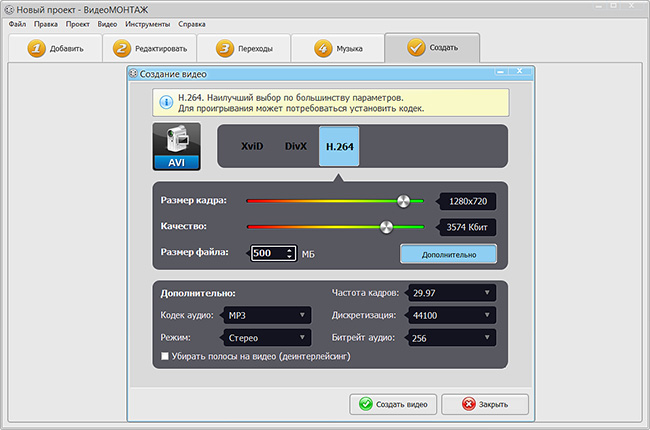Screen dimensions: 650x430
Task: Click the Размер кадра slider handle
Action: pyautogui.click(x=403, y=201)
